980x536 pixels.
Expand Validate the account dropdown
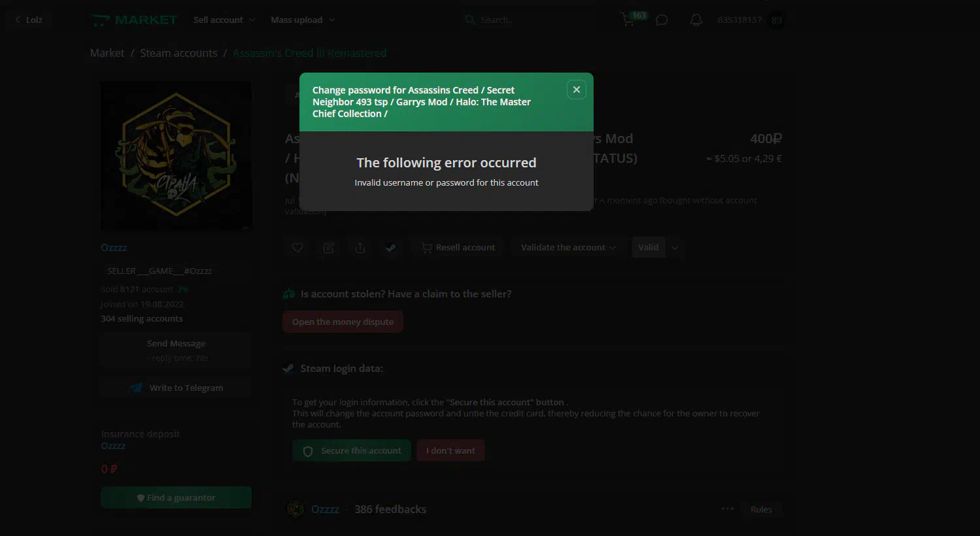[x=567, y=248]
